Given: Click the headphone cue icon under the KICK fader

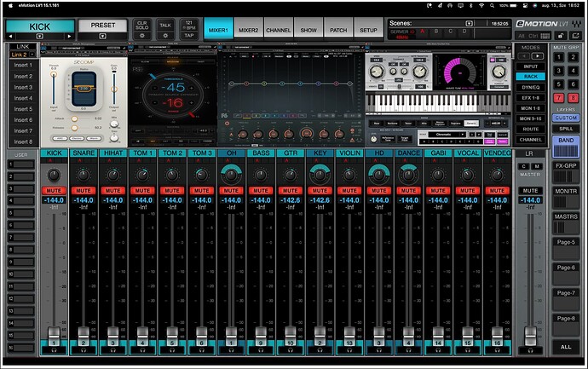Looking at the screenshot, I should 53,352.
